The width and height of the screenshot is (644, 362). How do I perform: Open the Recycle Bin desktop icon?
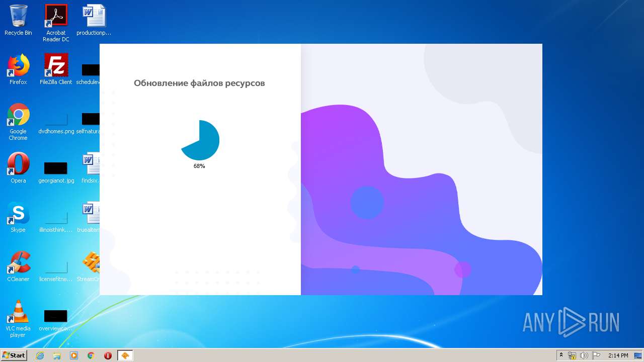click(x=18, y=20)
